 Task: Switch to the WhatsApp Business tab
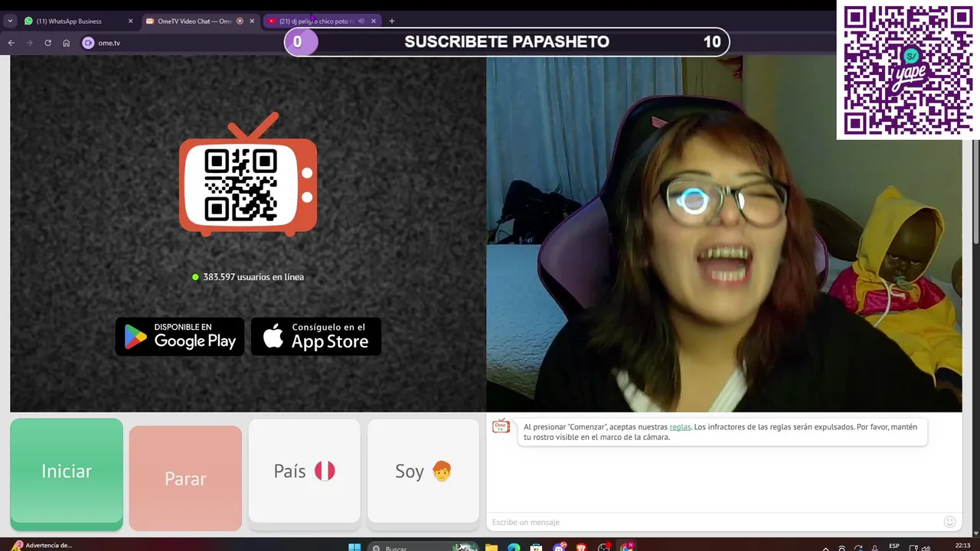(77, 21)
